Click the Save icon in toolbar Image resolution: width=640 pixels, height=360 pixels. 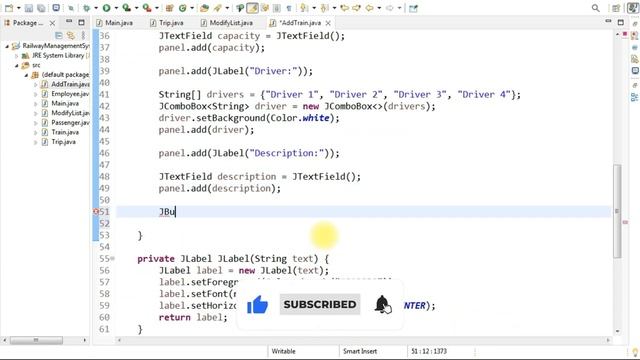[29, 8]
